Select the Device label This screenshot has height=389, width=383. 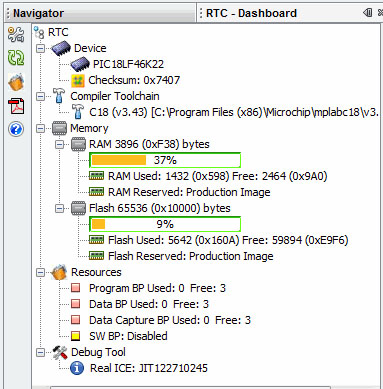(x=90, y=48)
